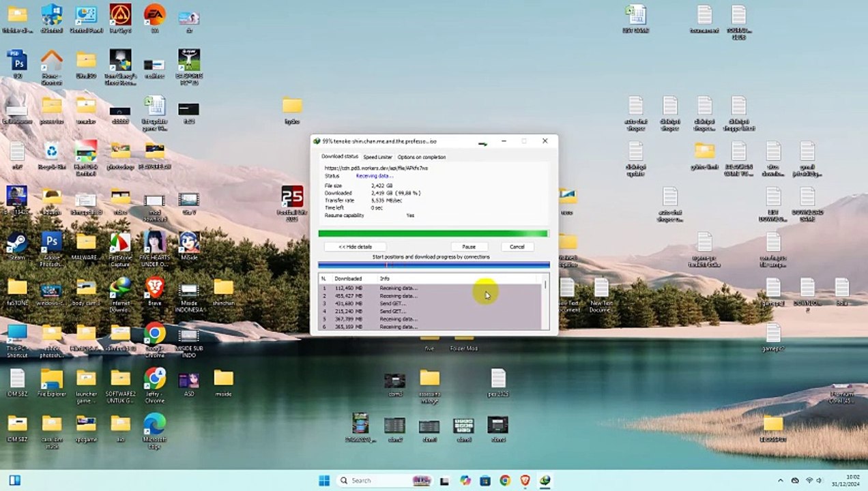Switch to the Download status tab
Screen dimensions: 868x491
point(340,157)
